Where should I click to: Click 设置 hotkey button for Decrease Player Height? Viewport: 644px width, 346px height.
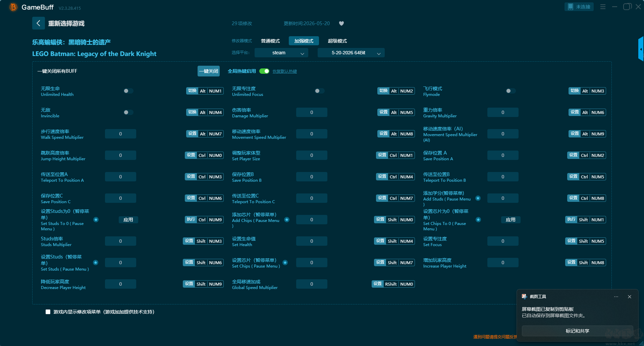pos(189,284)
